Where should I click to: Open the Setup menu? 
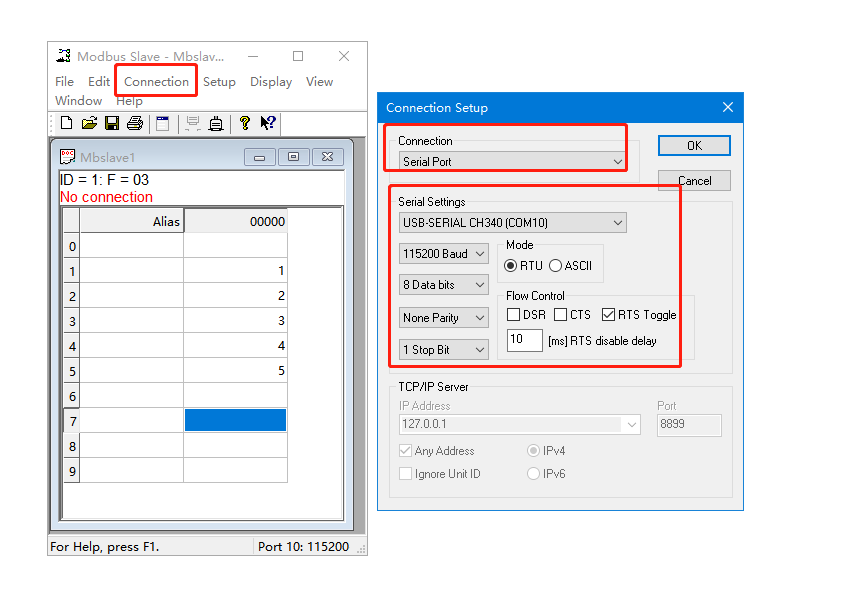[219, 82]
